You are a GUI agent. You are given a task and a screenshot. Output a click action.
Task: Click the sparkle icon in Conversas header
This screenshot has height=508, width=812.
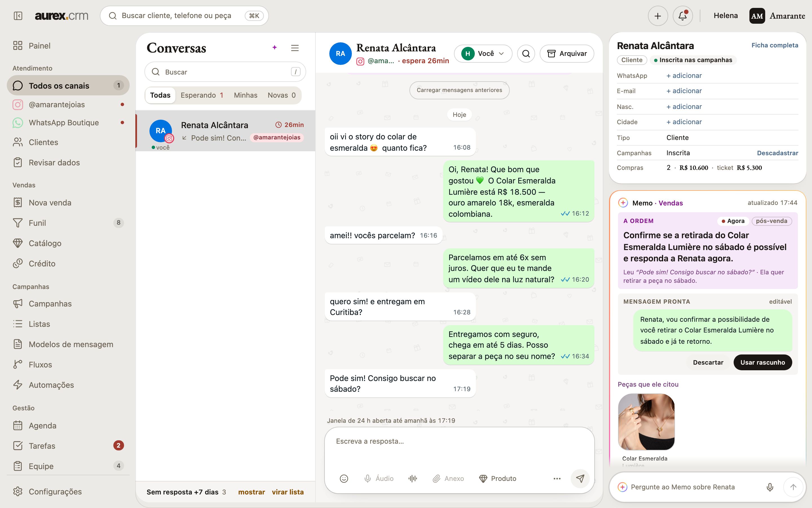(x=274, y=48)
